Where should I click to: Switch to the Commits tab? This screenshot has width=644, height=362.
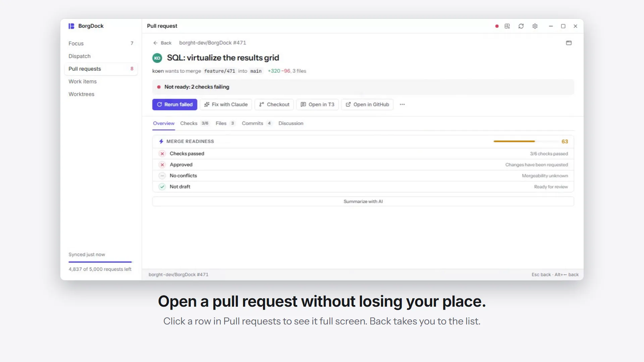click(x=257, y=123)
